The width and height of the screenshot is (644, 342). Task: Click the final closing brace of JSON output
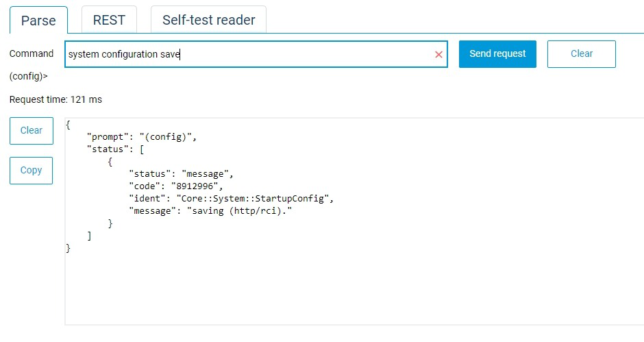68,248
